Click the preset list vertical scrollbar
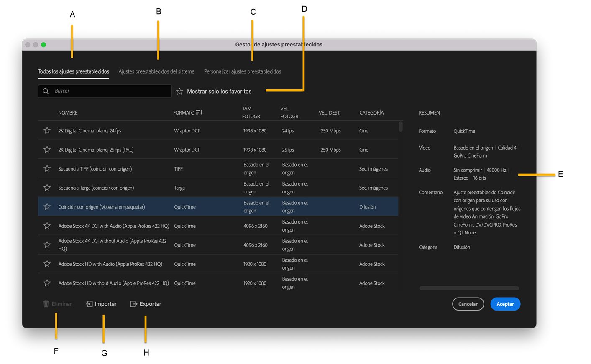591x364 pixels. tap(401, 126)
